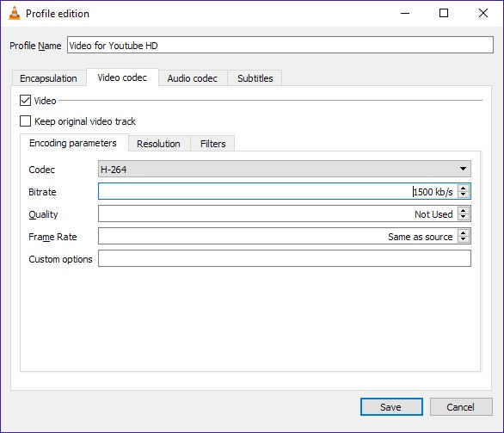Screen dimensions: 504x433
Task: Open the Audio codec tab
Action: point(193,78)
